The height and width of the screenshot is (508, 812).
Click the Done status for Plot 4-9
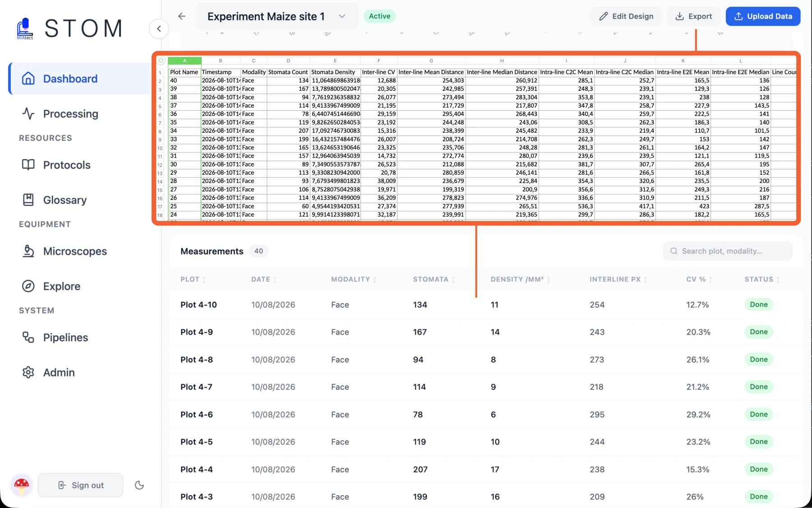[x=759, y=332]
